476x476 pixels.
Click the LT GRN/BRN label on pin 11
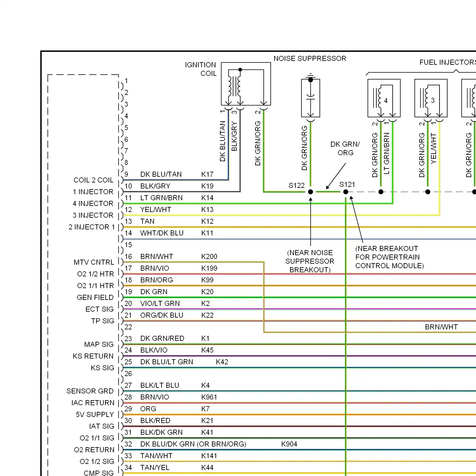click(x=162, y=198)
